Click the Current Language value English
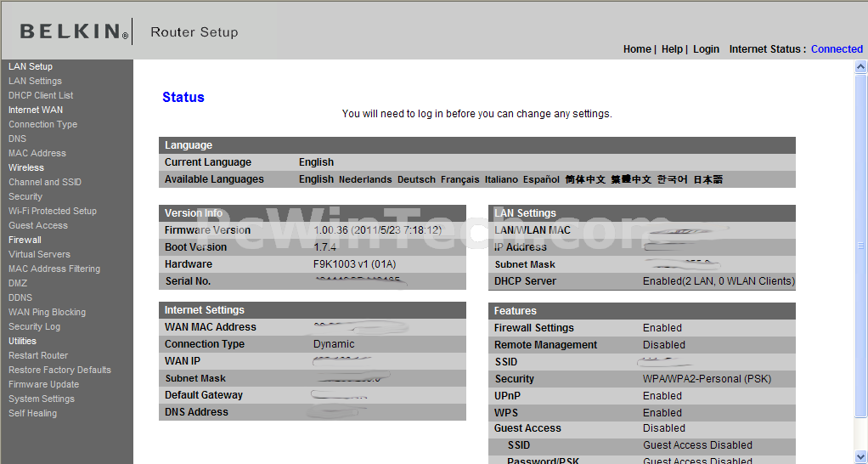Screen dimensions: 868x464 point(316,162)
